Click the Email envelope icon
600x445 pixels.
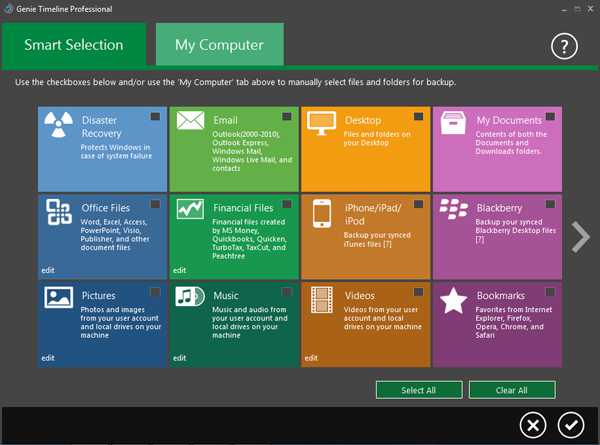pos(190,122)
